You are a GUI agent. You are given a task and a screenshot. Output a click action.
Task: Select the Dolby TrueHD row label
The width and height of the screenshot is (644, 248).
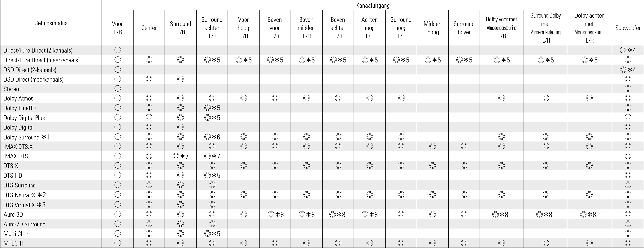click(x=20, y=108)
